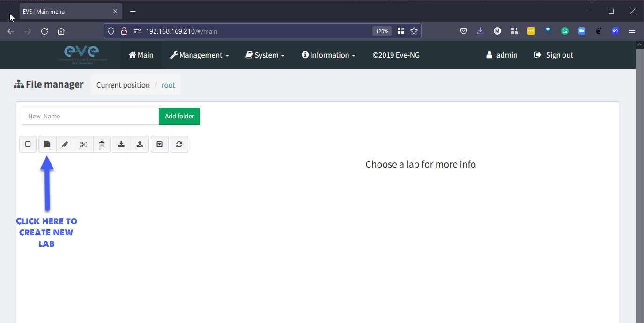Expand the System dropdown menu
Screen dimensions: 644x323
(265, 55)
